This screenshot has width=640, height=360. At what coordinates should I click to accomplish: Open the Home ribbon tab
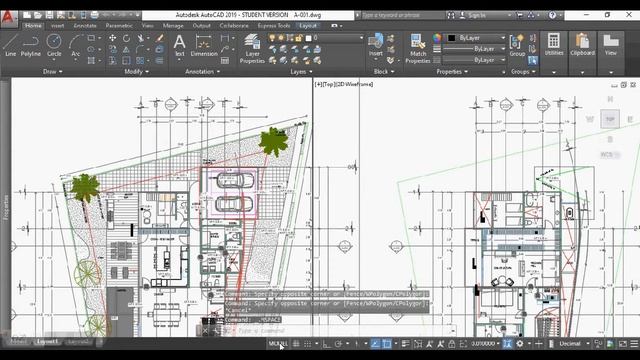[33, 25]
